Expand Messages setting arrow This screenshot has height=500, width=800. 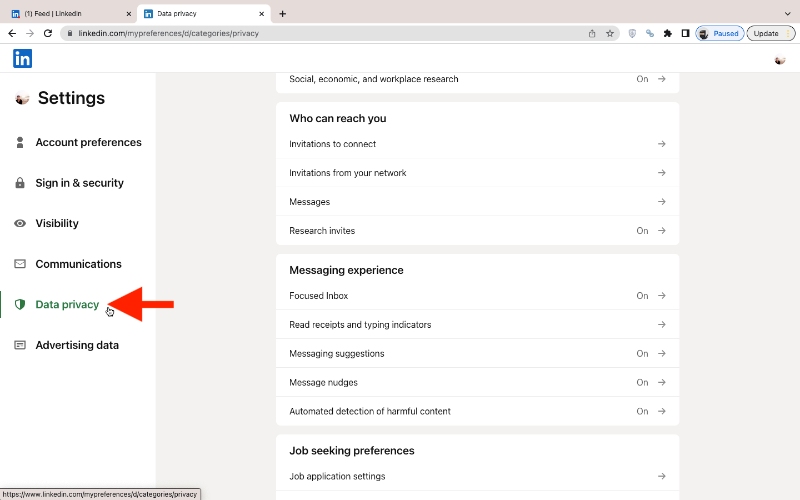[661, 202]
